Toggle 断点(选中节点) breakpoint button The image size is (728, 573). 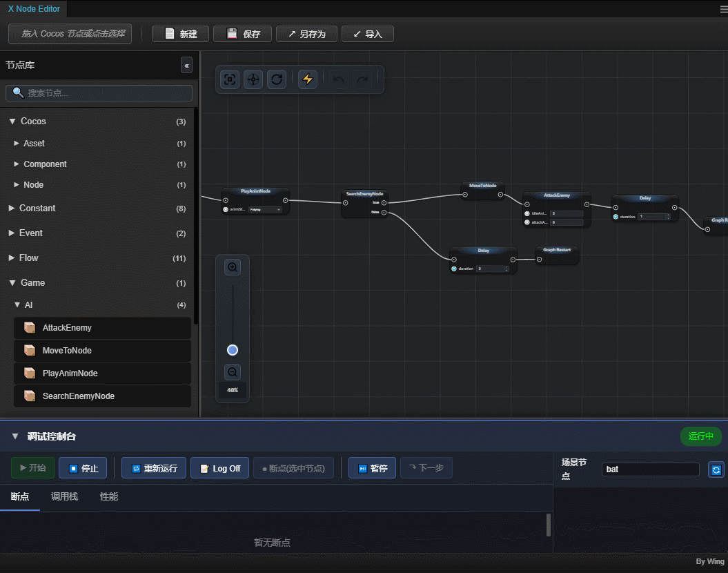(x=293, y=468)
